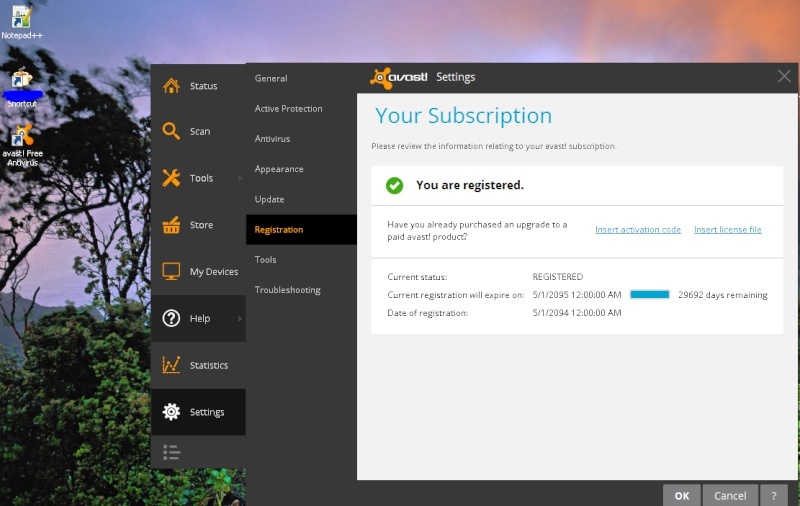Click the Scan magnifier icon
Screen dimensions: 800x506
(x=171, y=131)
